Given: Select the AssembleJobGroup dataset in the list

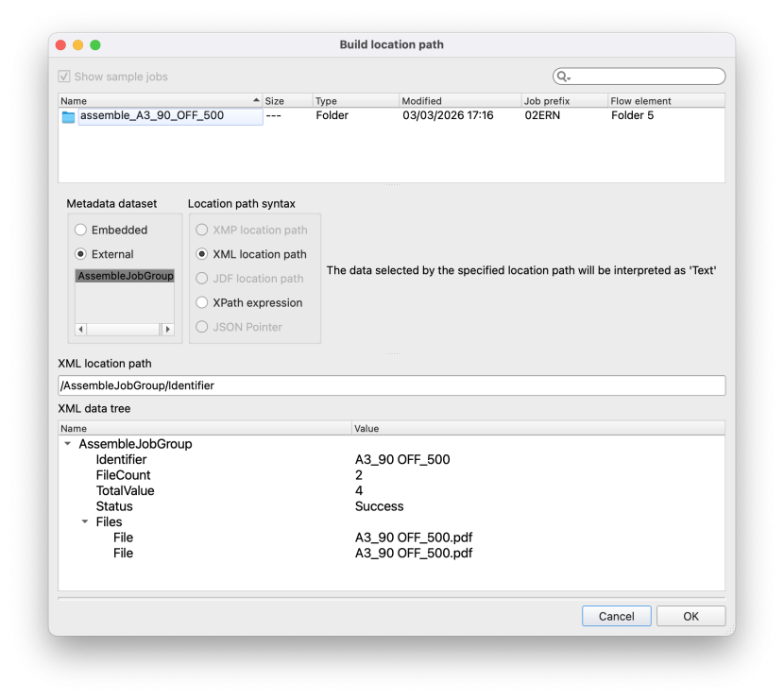Looking at the screenshot, I should 125,276.
